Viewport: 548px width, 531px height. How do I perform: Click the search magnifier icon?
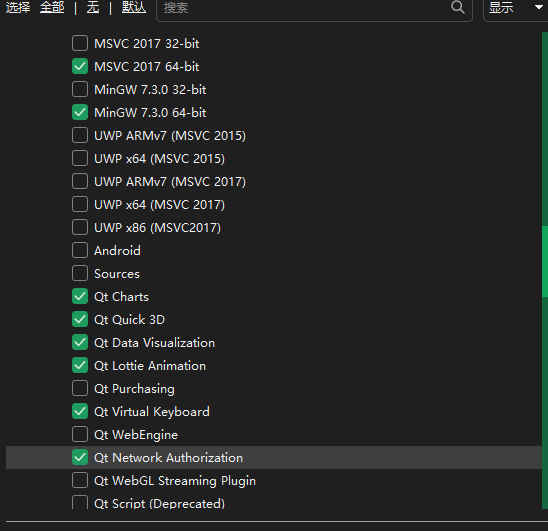(x=457, y=7)
